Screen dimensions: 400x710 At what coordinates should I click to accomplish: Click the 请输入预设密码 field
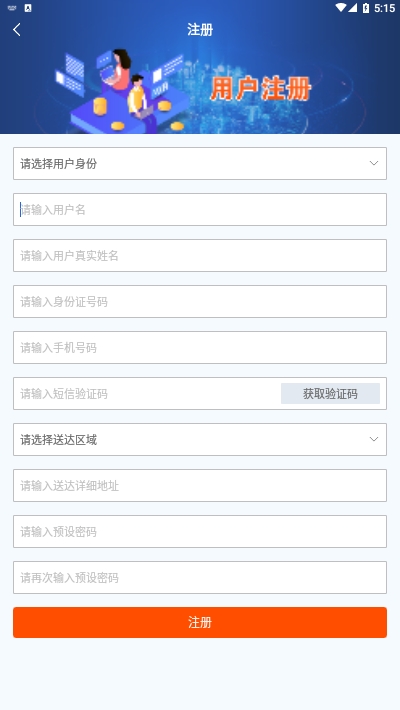pos(200,532)
